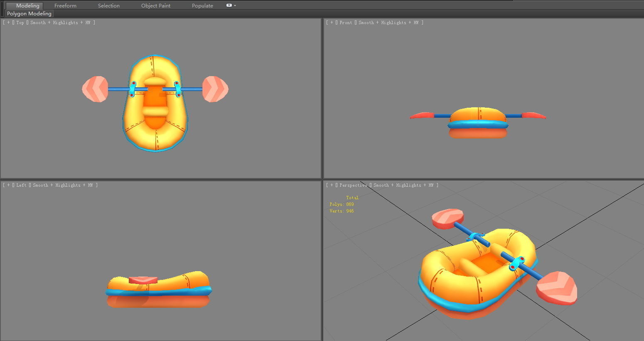
Task: Click the Verts: 946 statistic
Action: coord(342,211)
